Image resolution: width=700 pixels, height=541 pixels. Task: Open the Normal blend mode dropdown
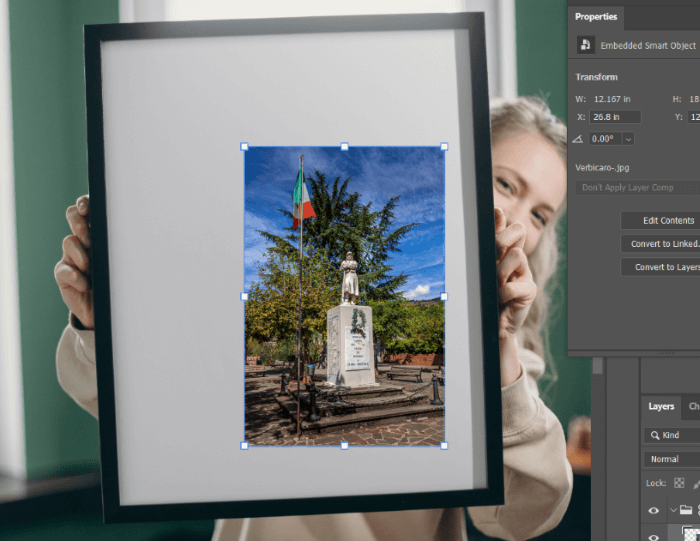tap(672, 459)
